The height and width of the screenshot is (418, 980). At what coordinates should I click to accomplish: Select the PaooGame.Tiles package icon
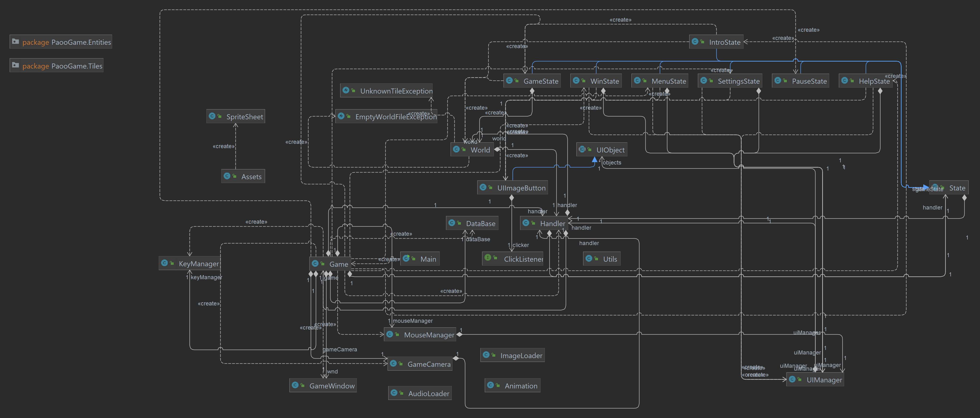(16, 65)
